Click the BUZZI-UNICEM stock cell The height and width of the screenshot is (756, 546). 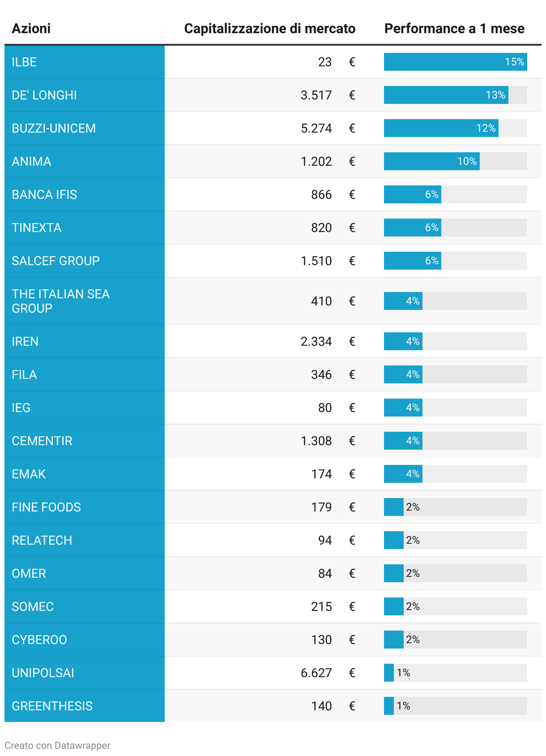[x=85, y=128]
